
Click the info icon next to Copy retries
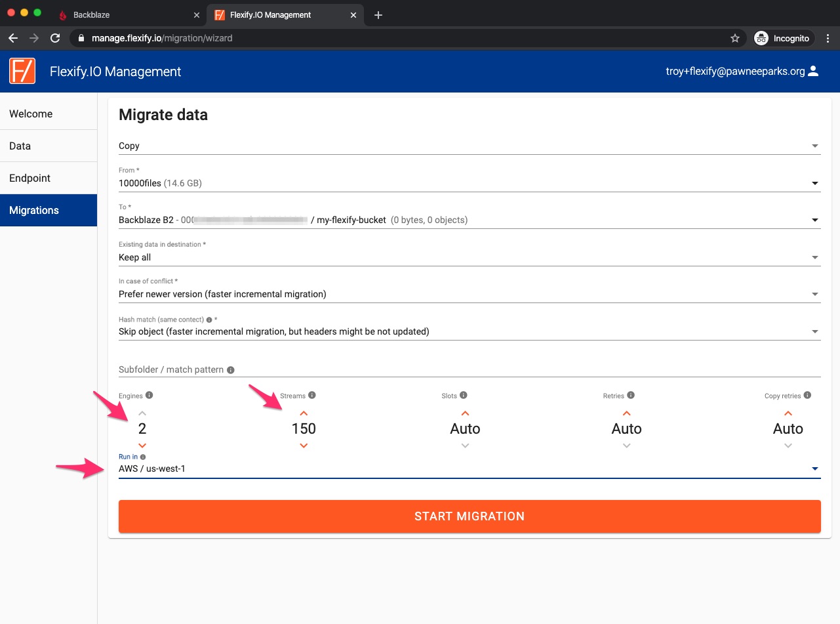[x=807, y=395]
